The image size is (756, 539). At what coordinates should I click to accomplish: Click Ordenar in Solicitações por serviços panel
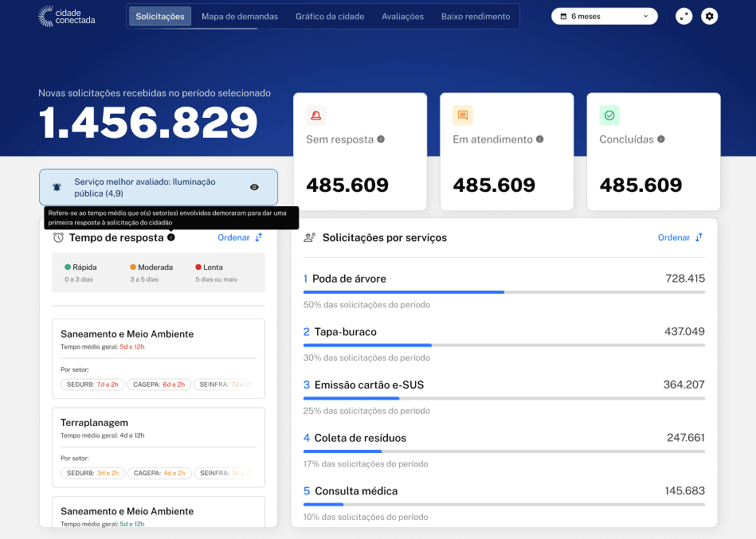click(x=674, y=237)
